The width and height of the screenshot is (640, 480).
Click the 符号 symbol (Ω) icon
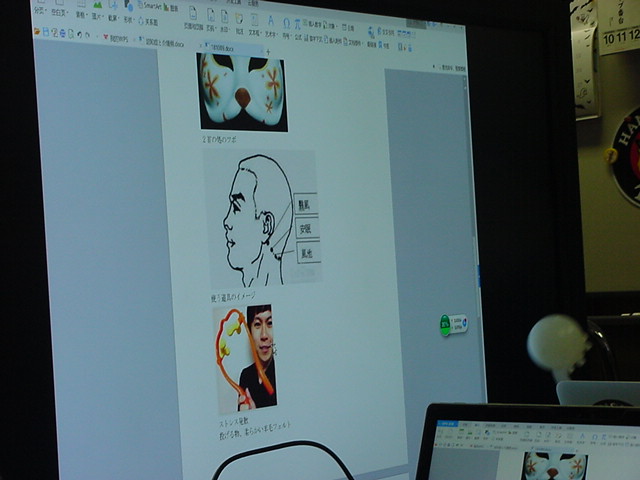click(287, 24)
